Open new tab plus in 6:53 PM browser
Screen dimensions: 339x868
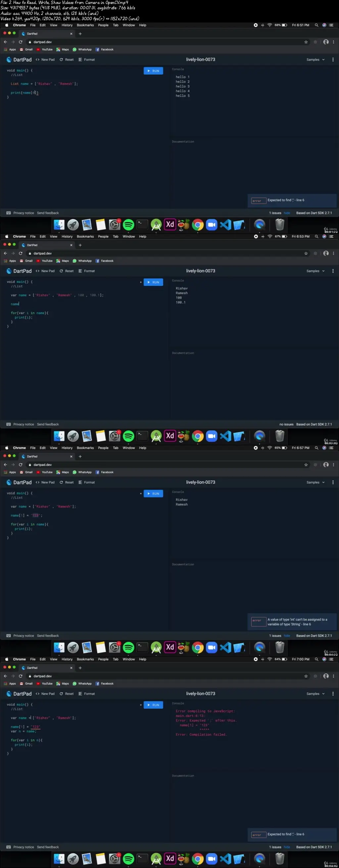(x=80, y=245)
